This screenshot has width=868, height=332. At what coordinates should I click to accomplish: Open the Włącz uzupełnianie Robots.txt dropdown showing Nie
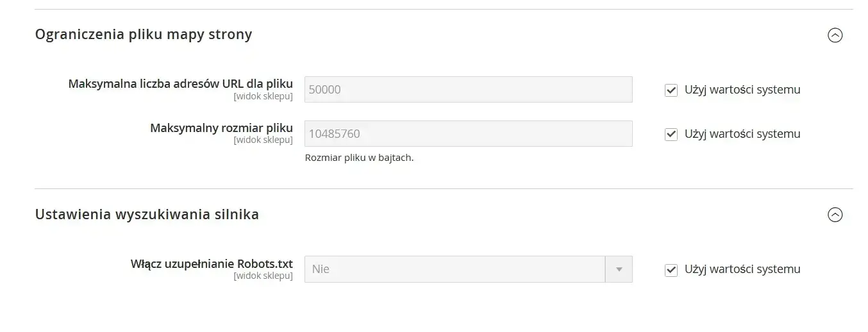(455, 269)
